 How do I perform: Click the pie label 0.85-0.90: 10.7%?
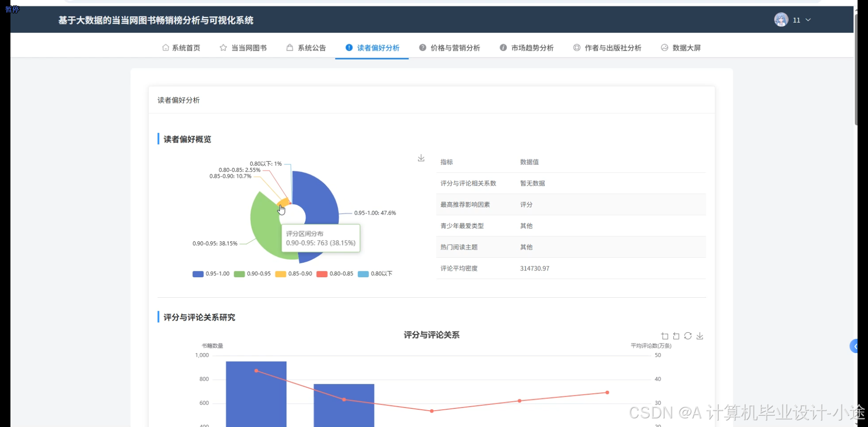[x=230, y=176]
